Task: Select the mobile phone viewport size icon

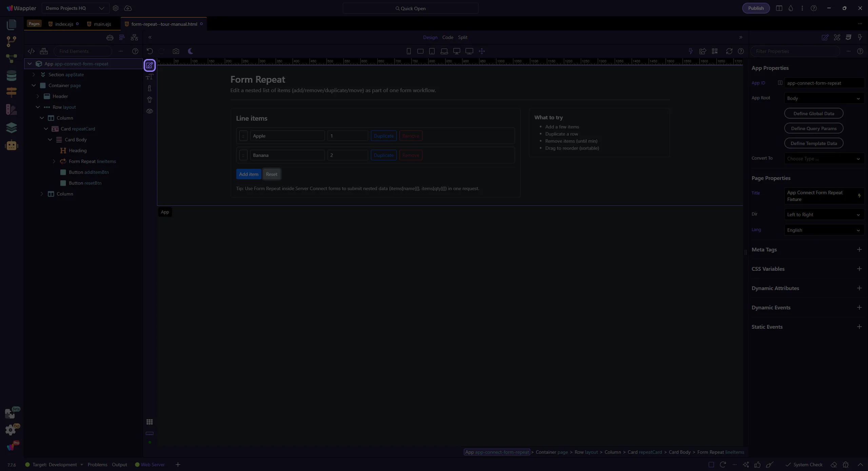Action: (x=409, y=51)
